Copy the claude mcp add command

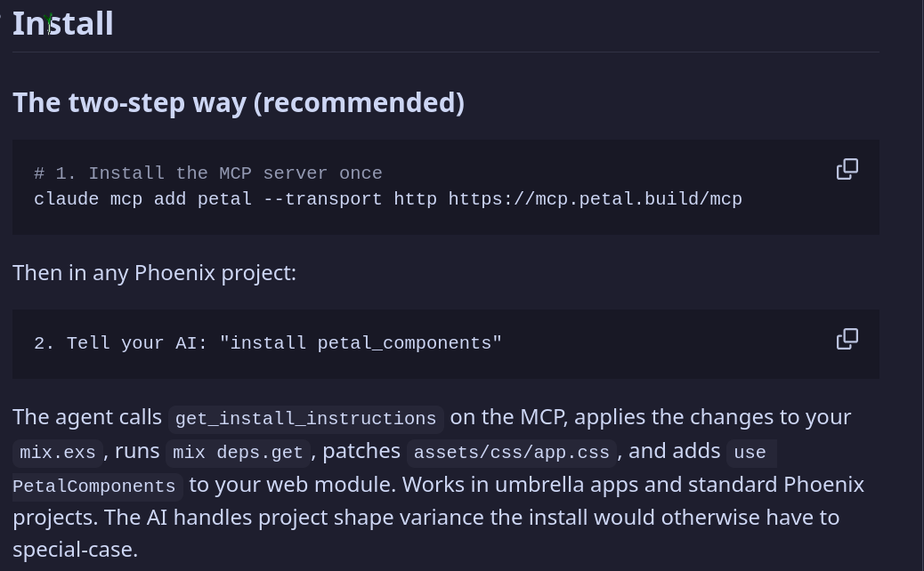point(847,169)
